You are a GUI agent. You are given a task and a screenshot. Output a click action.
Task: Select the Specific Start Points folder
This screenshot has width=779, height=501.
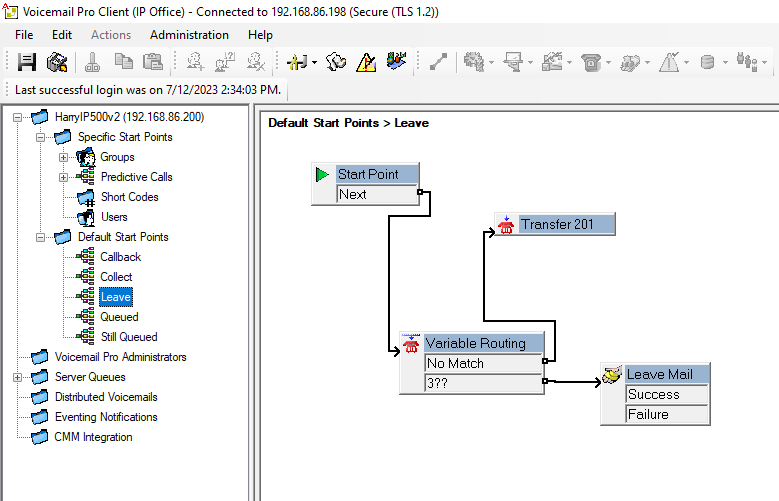(125, 137)
